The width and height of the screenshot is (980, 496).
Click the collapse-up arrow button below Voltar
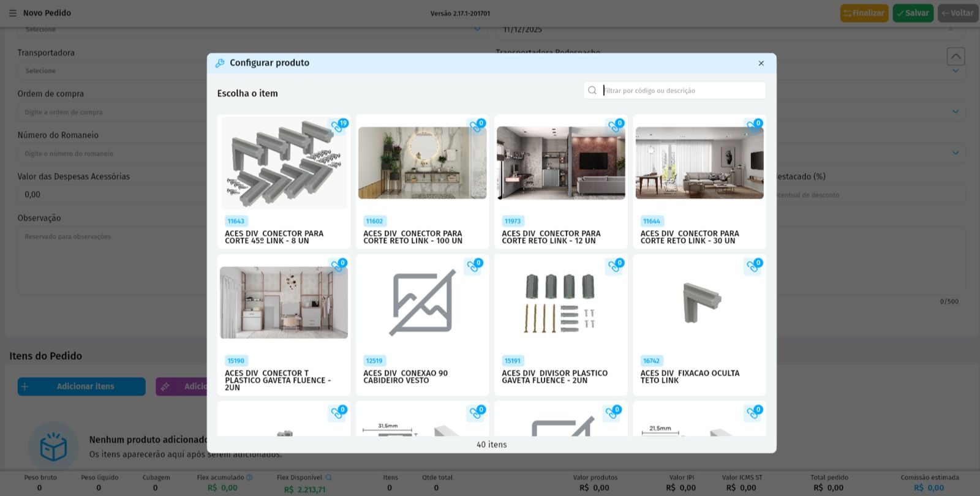click(x=956, y=56)
